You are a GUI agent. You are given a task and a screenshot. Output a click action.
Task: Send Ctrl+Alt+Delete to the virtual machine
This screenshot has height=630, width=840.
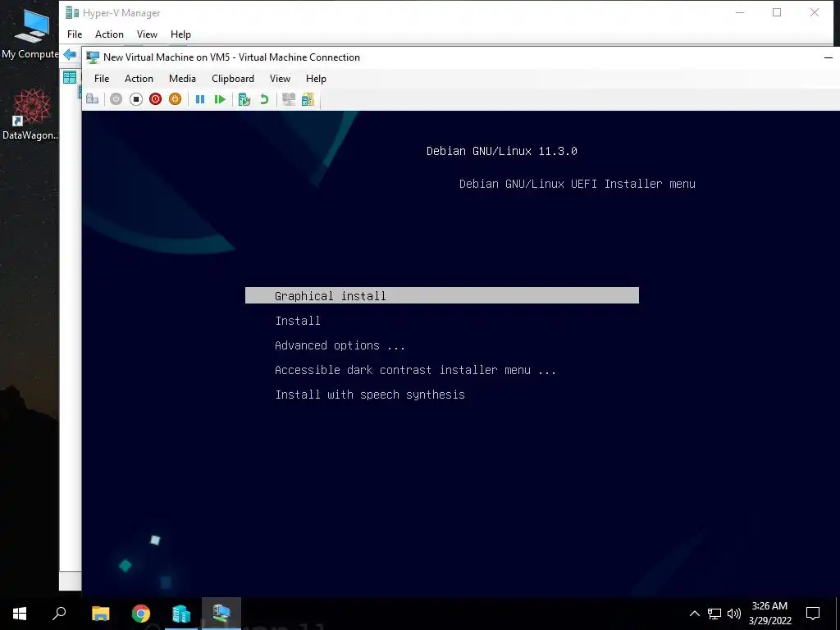[92, 99]
